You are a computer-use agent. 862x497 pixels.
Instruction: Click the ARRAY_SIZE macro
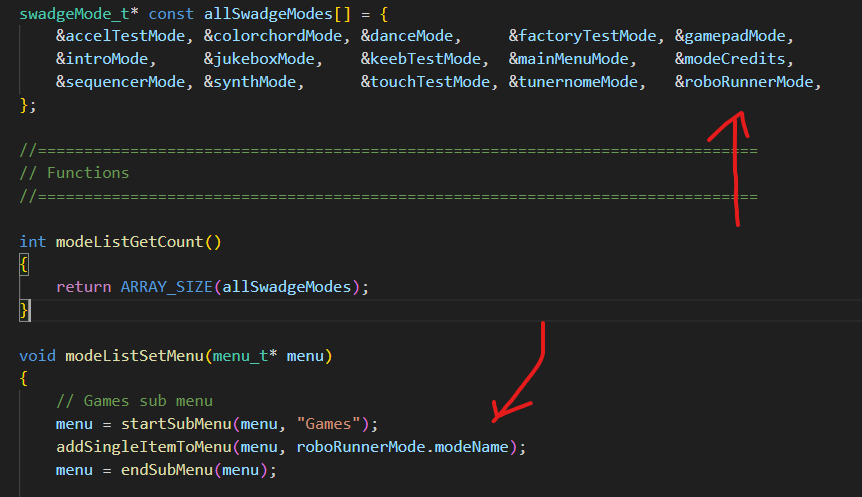point(167,287)
